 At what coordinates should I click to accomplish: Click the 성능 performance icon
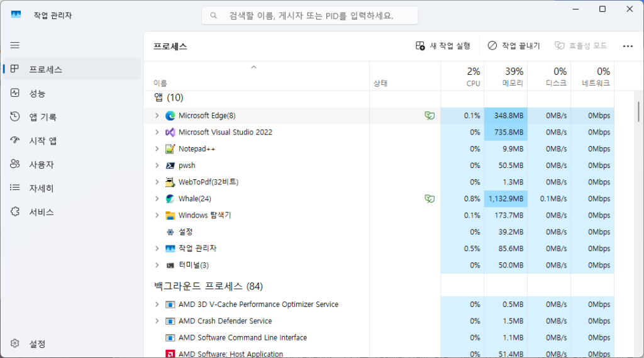15,93
